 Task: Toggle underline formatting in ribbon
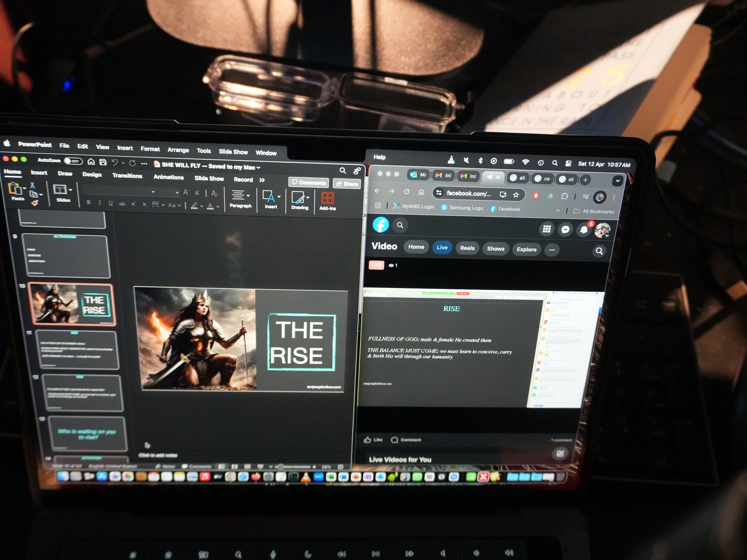pos(111,203)
